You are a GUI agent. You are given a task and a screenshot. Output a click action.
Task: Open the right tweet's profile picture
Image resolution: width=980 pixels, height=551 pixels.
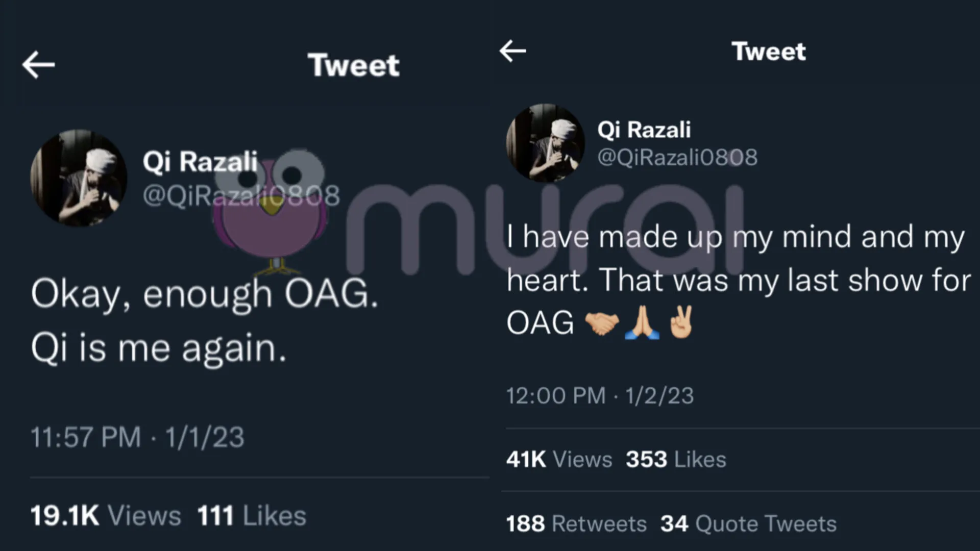pos(545,143)
